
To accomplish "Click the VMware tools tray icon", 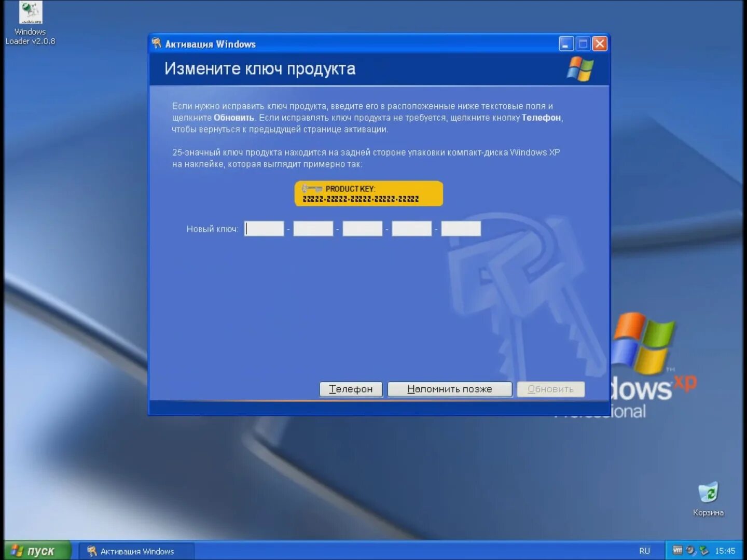I will point(677,550).
